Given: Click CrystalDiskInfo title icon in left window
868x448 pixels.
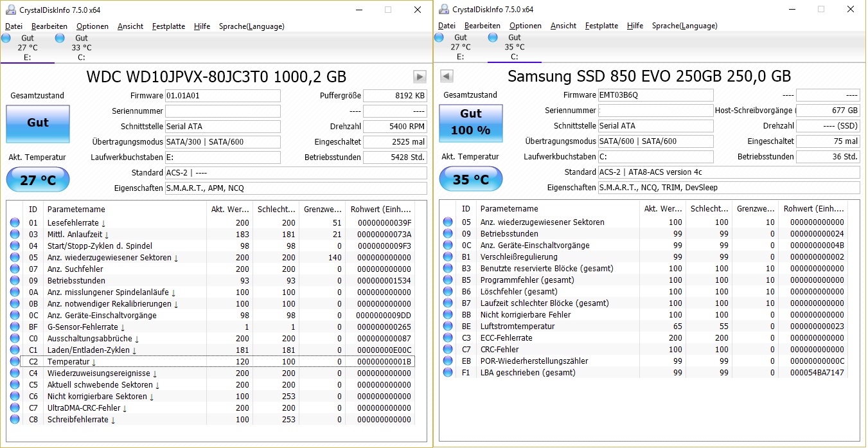Looking at the screenshot, I should coord(11,10).
